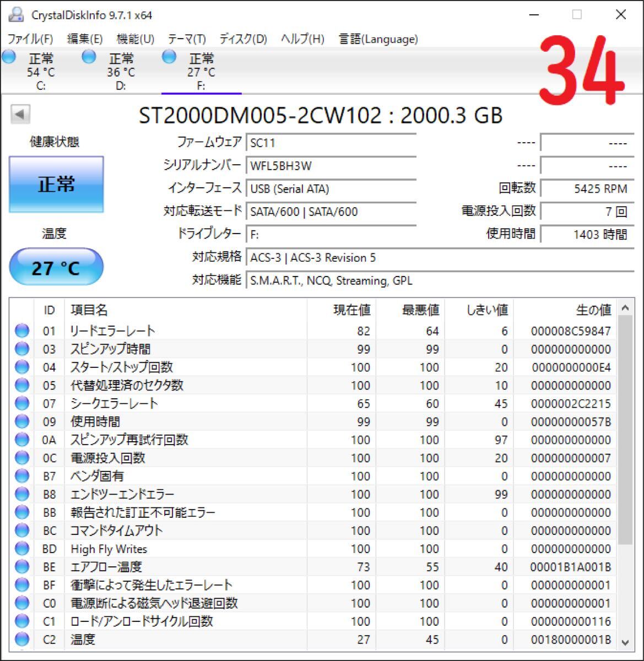Click status orb for ベンダ固有 row
Viewport: 644px width, 661px height.
click(x=22, y=476)
